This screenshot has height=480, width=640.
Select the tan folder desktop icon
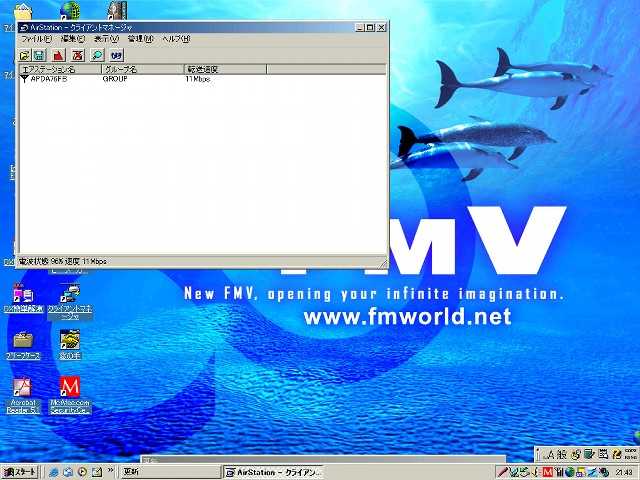tap(23, 345)
